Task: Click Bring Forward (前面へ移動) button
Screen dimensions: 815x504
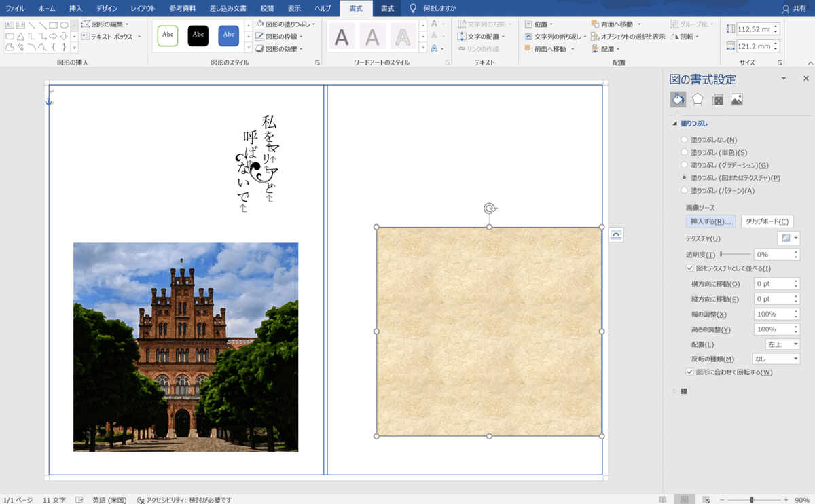Action: (549, 49)
